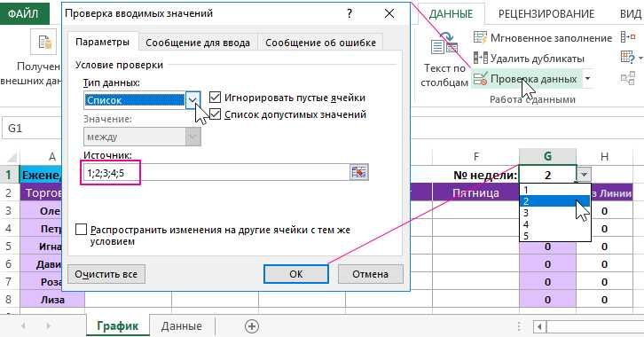Click the horizontal scrollbar left arrow
644x337 pixels.
coord(539,326)
